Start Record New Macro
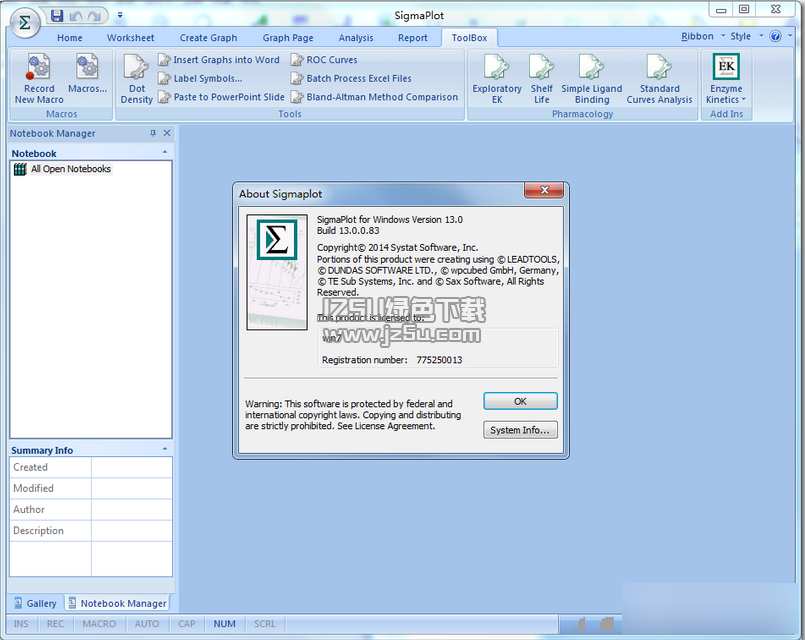805x640 pixels. pos(39,79)
